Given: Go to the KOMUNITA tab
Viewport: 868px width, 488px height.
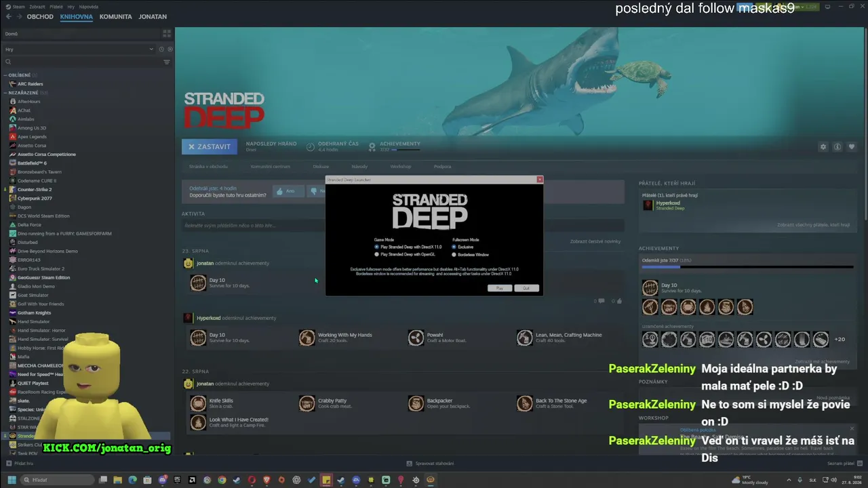Looking at the screenshot, I should (x=115, y=16).
